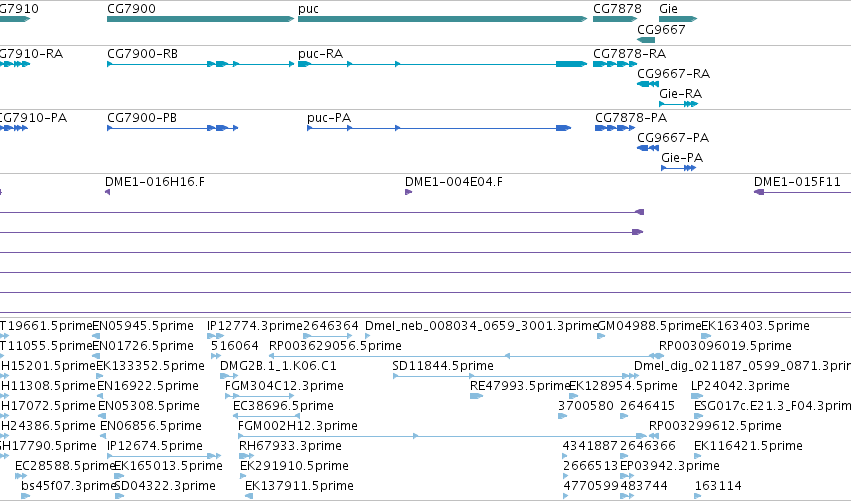The image size is (851, 501).
Task: Click the FGM002H12.3prime EST label
Action: tap(298, 426)
